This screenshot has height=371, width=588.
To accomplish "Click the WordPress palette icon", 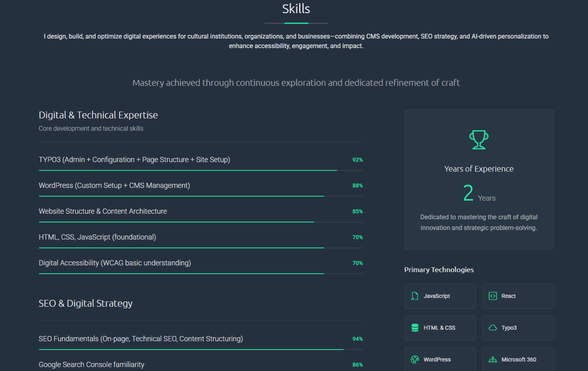I will click(x=415, y=360).
